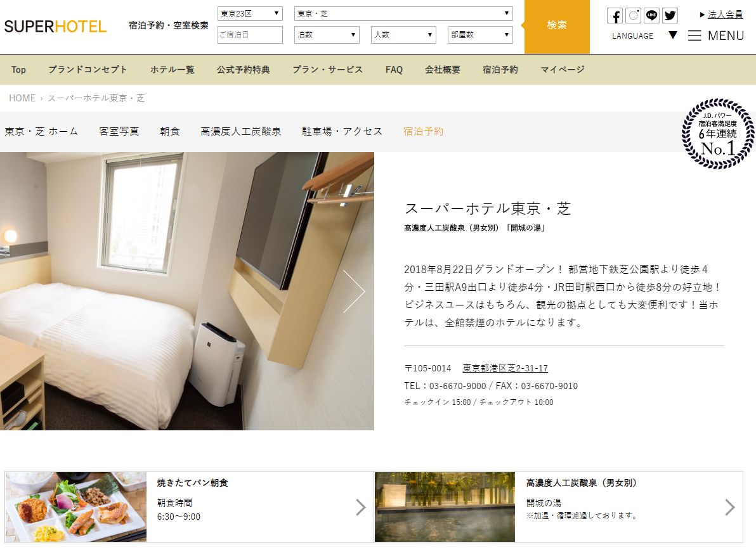Click the hot spring bath thumbnail
Screen dimensions: 756x552
pos(445,507)
